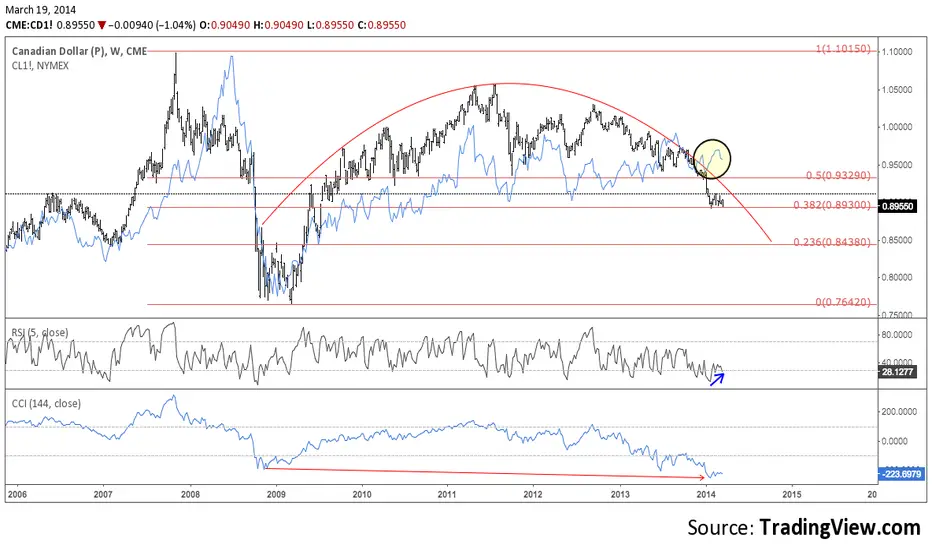Click the 0.95000 price axis label
This screenshot has width=932, height=550.
pos(897,165)
